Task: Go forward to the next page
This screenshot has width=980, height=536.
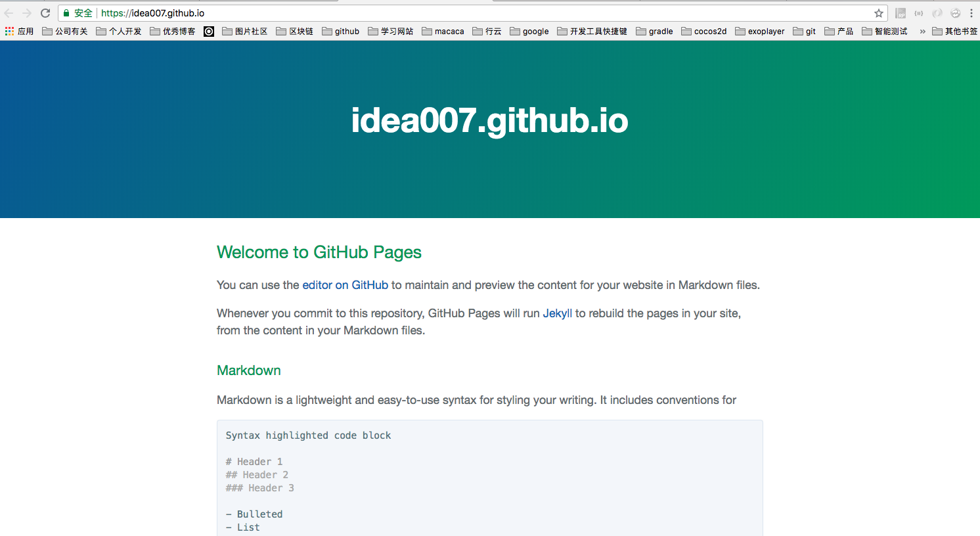Action: (27, 13)
